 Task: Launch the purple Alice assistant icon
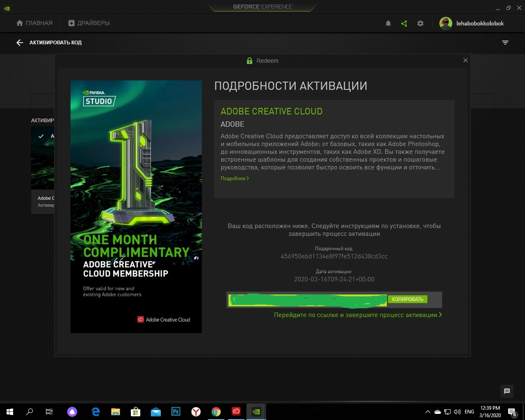click(x=72, y=412)
